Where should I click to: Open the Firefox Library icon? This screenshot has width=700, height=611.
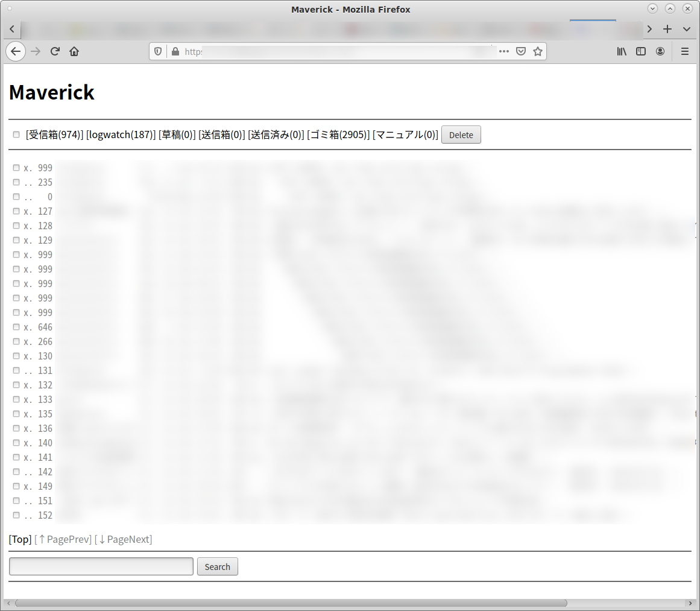(622, 51)
